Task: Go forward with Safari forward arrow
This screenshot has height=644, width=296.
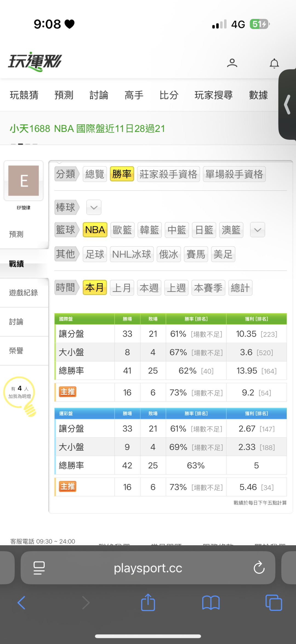Action: [86, 603]
